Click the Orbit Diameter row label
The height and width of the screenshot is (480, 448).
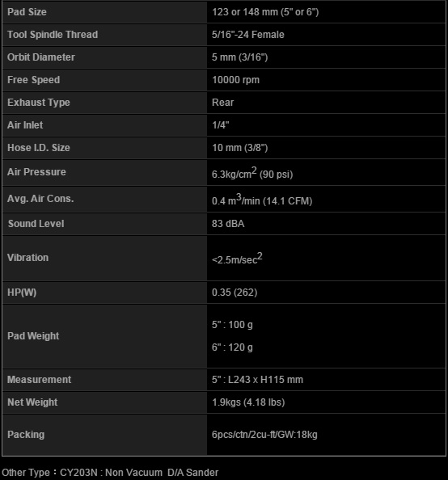pyautogui.click(x=41, y=57)
